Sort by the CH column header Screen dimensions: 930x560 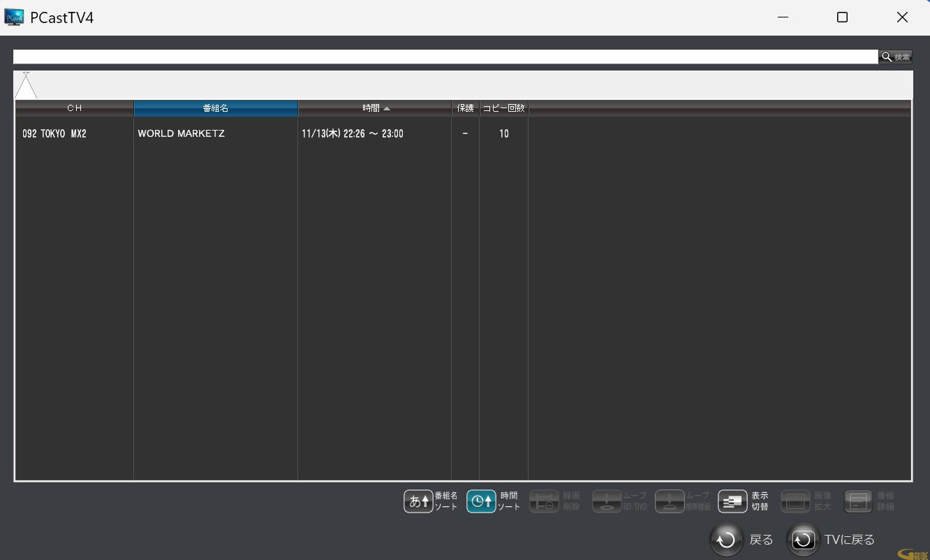tap(74, 108)
